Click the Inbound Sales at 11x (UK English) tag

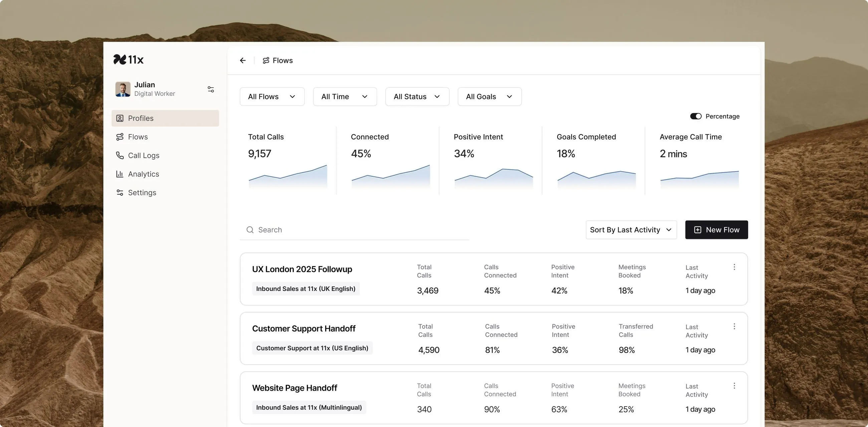pos(305,289)
